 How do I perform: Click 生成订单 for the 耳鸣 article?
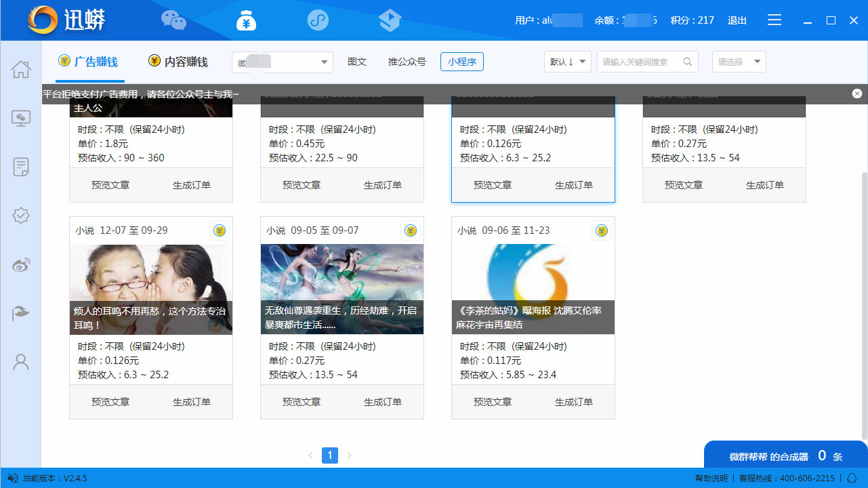[x=192, y=402]
